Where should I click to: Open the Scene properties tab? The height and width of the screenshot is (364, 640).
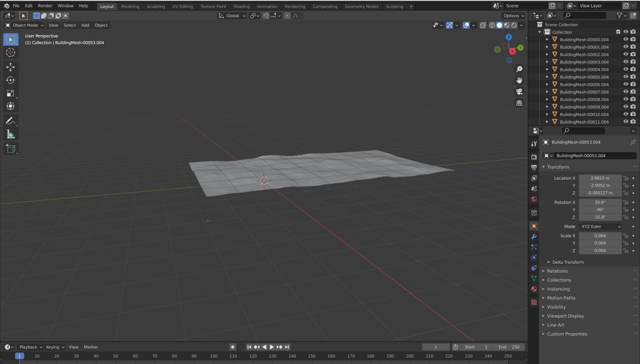[x=534, y=189]
